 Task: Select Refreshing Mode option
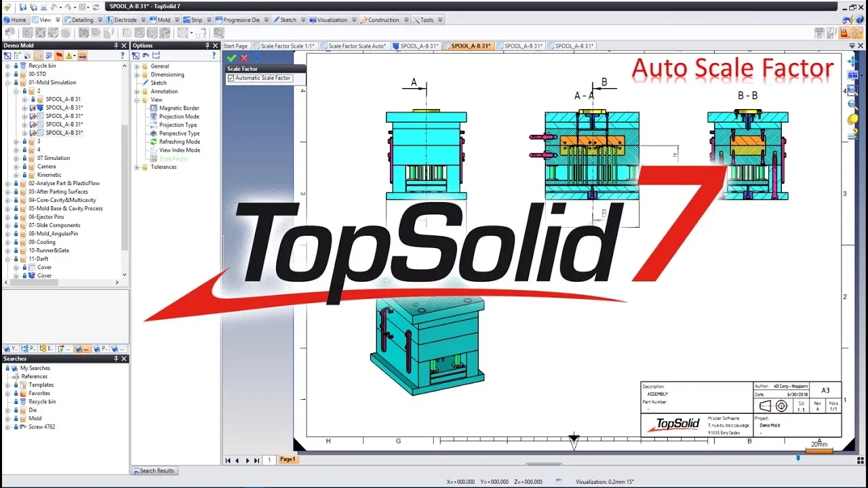coord(180,142)
